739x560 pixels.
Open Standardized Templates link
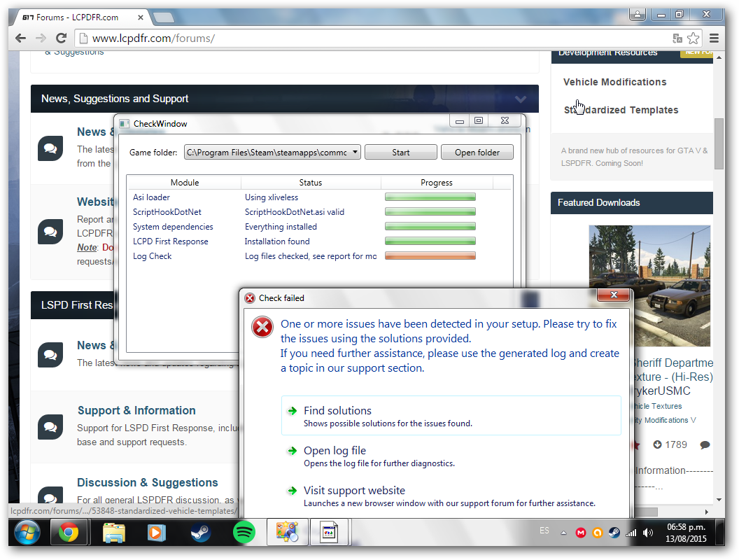pyautogui.click(x=621, y=110)
